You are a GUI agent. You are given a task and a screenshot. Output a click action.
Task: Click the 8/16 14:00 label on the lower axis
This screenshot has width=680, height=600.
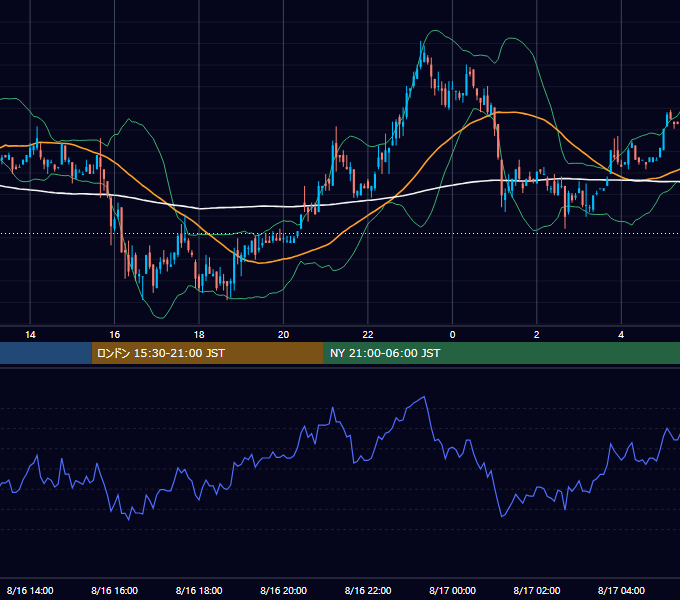30,590
